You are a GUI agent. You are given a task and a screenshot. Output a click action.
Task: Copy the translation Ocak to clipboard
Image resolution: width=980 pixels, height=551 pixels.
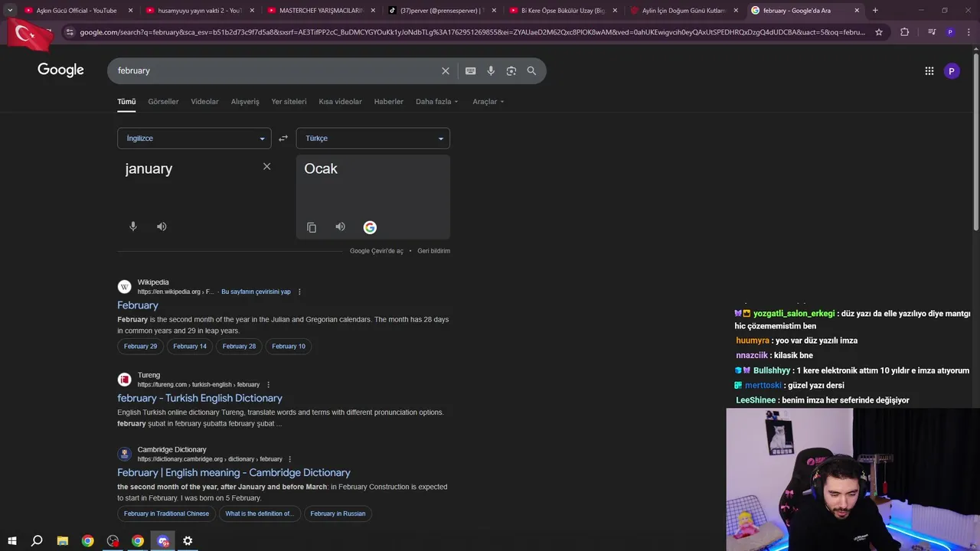click(x=312, y=227)
